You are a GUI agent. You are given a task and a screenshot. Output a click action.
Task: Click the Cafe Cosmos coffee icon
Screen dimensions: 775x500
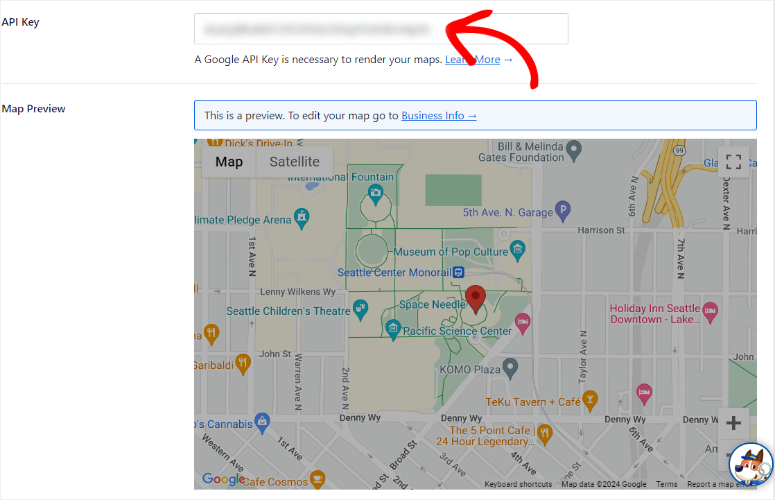click(317, 479)
